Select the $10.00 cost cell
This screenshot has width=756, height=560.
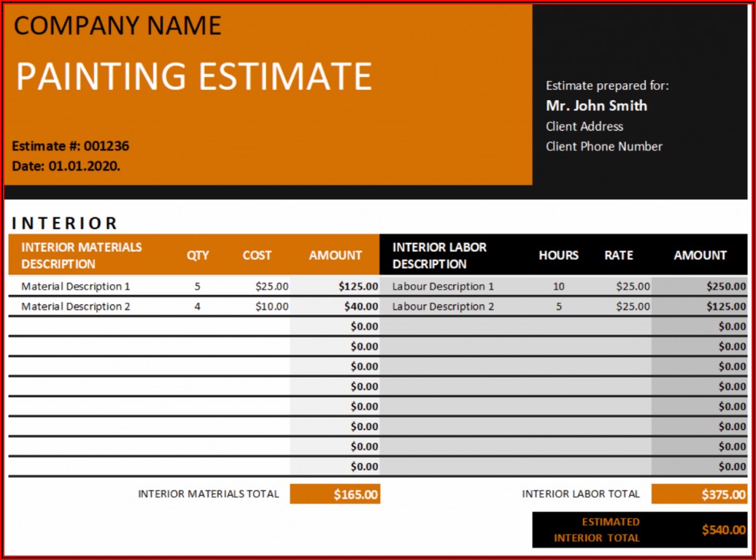click(271, 307)
